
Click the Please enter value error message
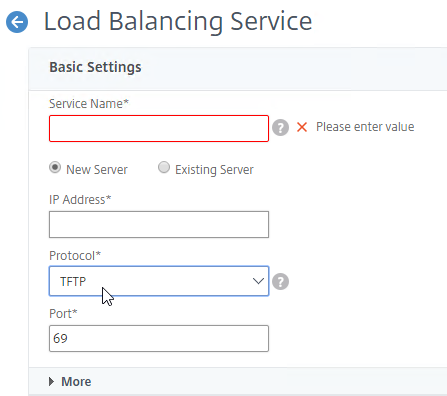(365, 127)
